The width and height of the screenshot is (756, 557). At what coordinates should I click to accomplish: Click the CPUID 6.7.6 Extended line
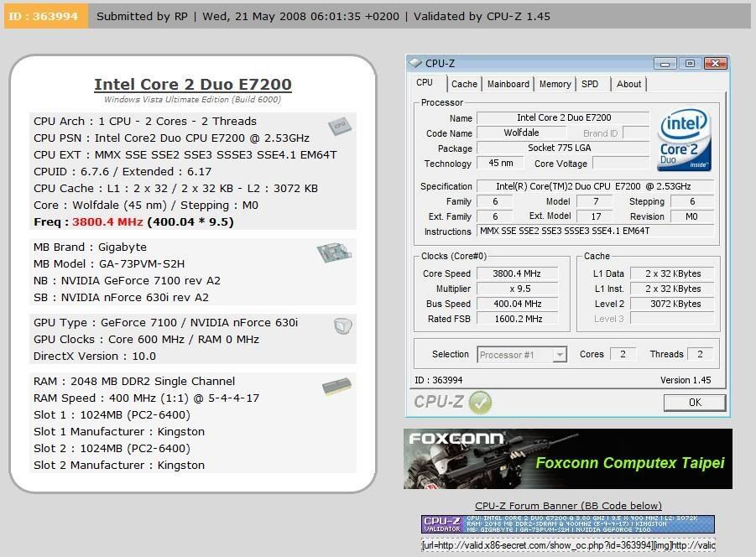123,172
